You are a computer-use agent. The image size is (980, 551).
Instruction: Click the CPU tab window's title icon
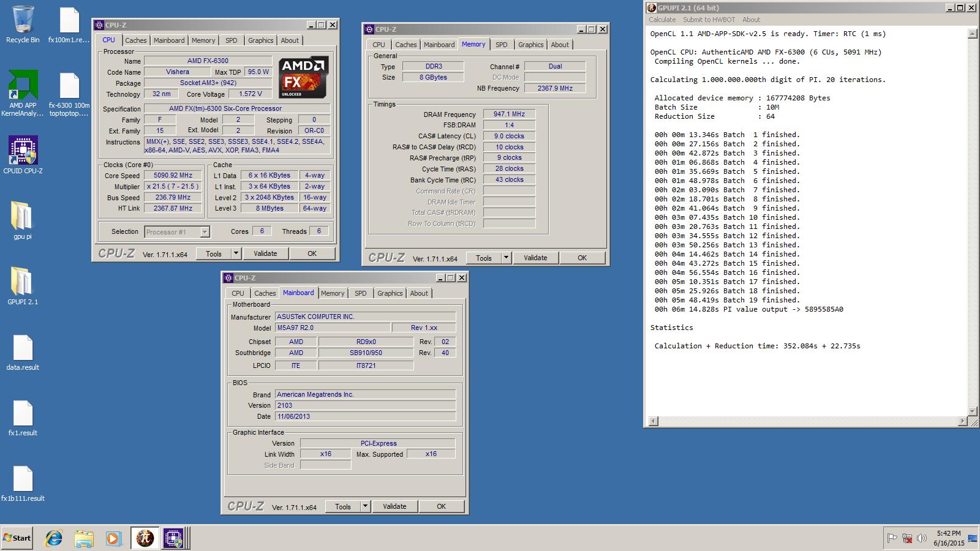click(x=99, y=25)
